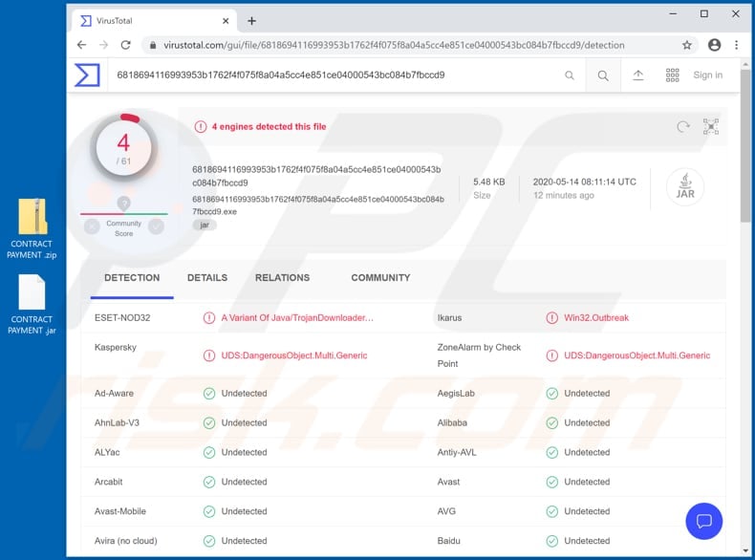This screenshot has height=560, width=755.
Task: Select CONTRACT PAYMENT .jar desktop file
Action: click(32, 305)
